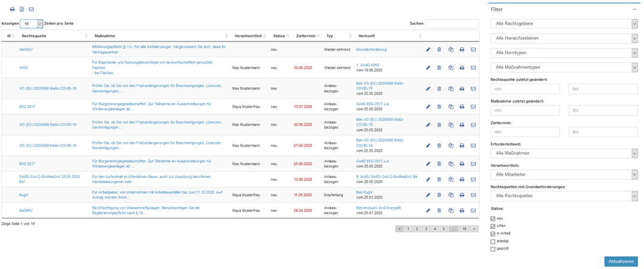
Task: Open the MaStRV Rechtsquelle link
Action: [x=26, y=210]
